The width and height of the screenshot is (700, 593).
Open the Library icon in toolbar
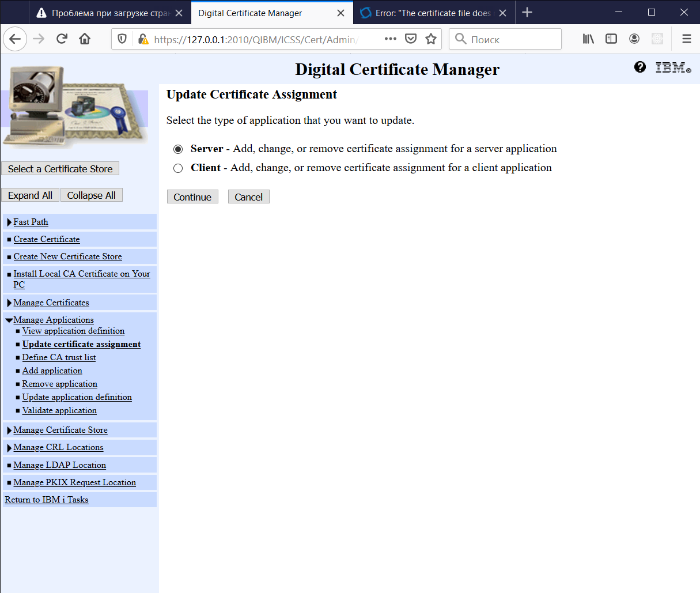[588, 39]
